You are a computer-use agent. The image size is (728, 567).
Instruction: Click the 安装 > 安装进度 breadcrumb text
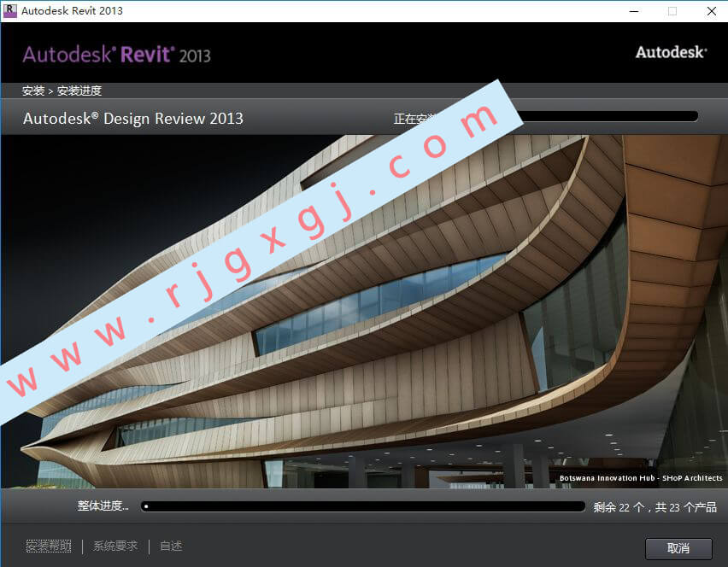tap(62, 91)
